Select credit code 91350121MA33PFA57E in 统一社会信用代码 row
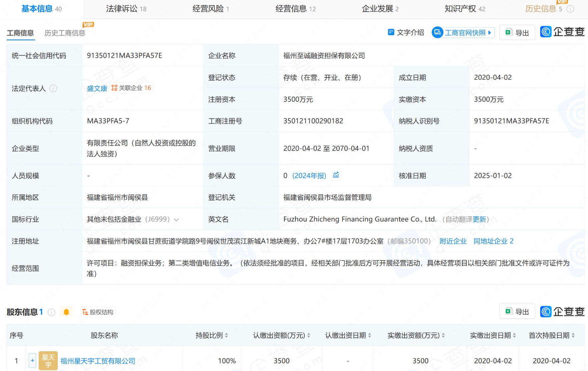Viewport: 588px width, 371px height. coord(125,56)
